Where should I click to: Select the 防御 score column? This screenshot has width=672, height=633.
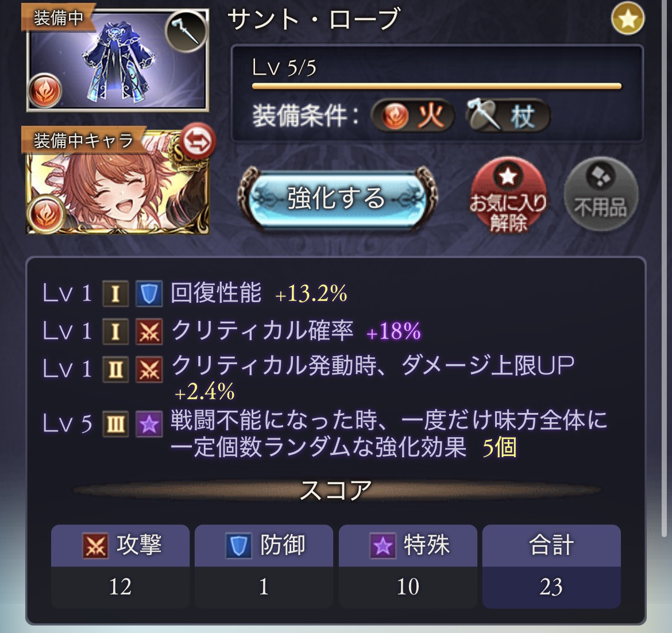pyautogui.click(x=264, y=566)
